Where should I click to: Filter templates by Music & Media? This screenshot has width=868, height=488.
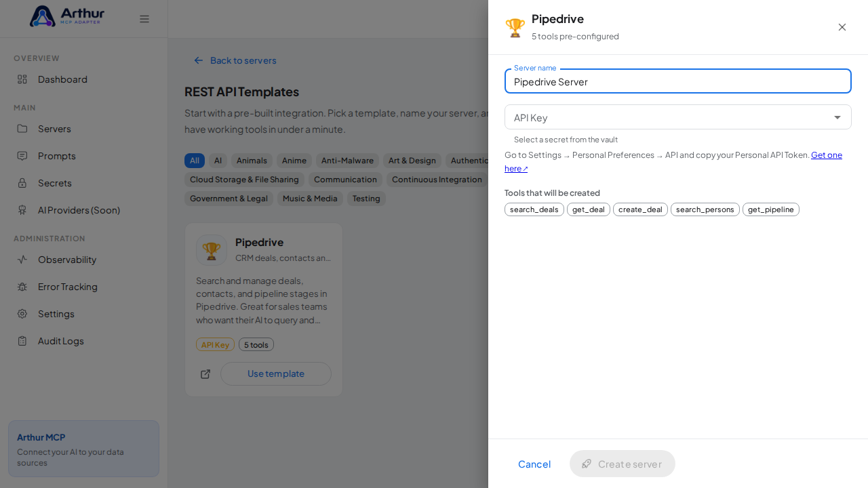pos(310,199)
